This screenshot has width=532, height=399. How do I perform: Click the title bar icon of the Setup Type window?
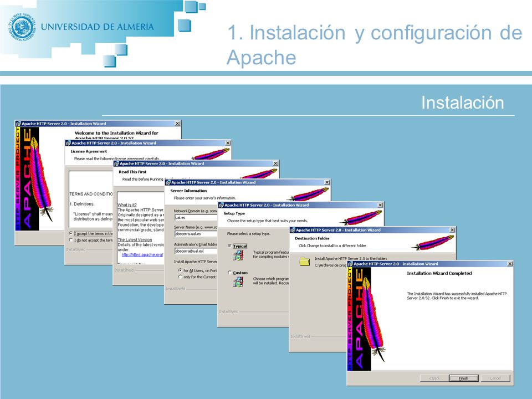(x=221, y=205)
